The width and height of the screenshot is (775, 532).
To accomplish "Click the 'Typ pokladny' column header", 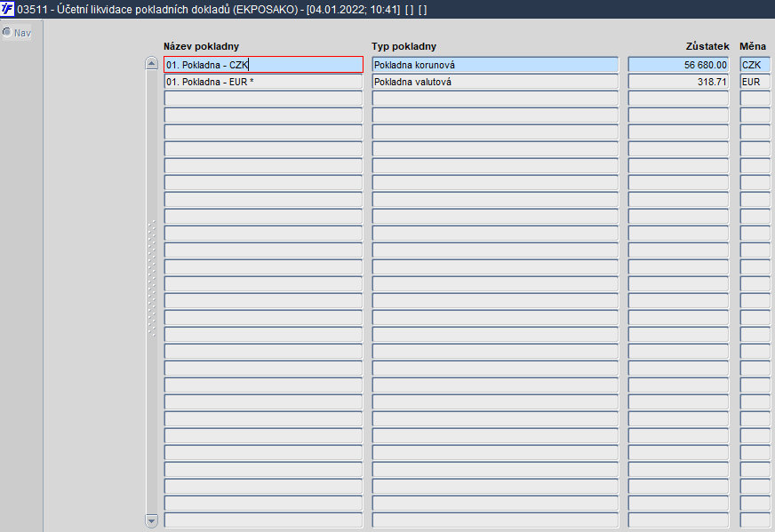I will tap(403, 46).
